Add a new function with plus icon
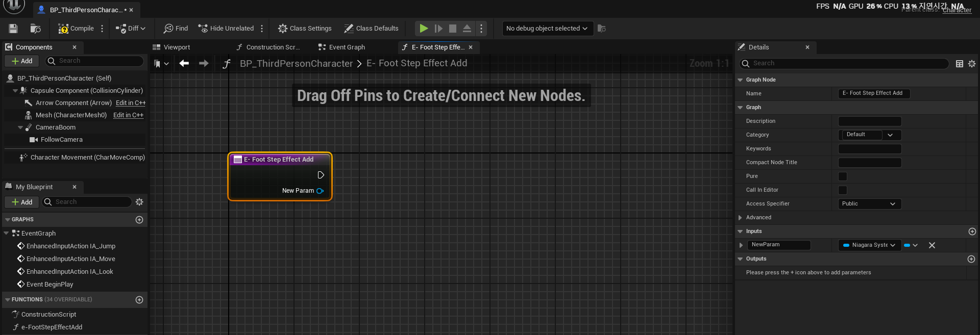This screenshot has height=335, width=980. pyautogui.click(x=139, y=300)
